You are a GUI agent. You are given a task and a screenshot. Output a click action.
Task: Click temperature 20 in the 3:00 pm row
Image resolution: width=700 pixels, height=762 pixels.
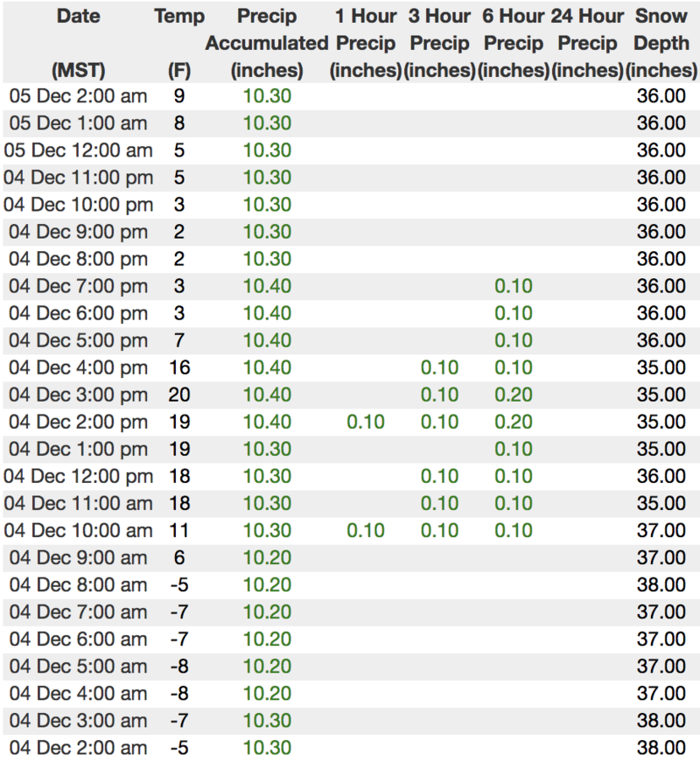pyautogui.click(x=179, y=395)
